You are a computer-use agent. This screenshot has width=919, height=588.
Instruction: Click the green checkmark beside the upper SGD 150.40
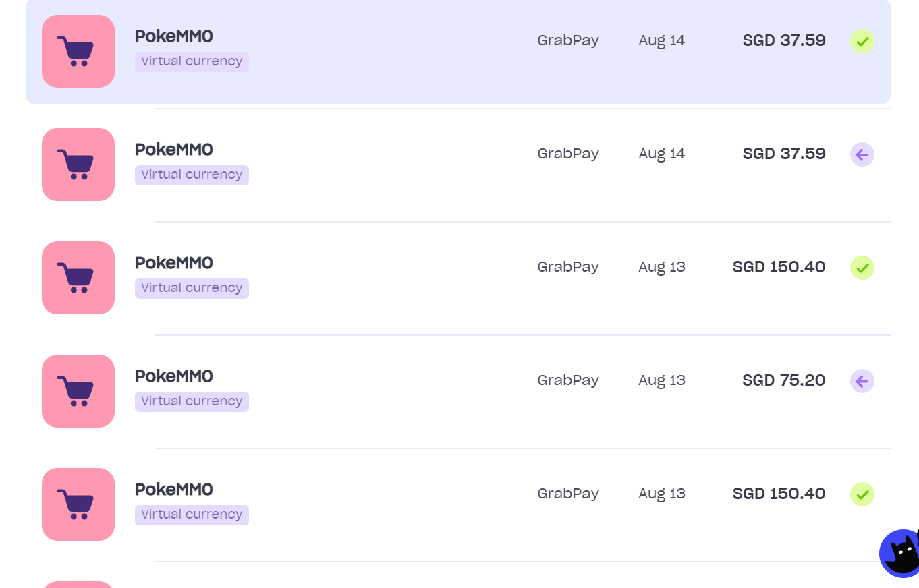coord(862,268)
